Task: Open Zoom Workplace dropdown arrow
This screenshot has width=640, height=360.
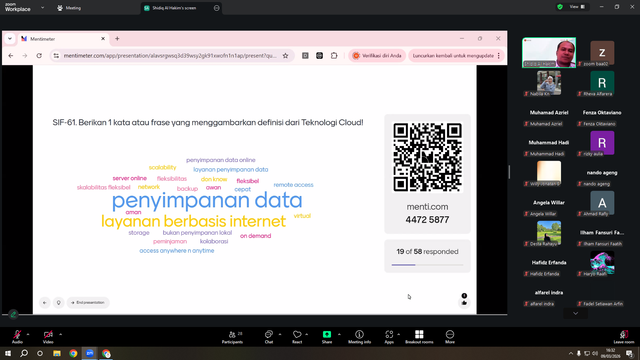Action: 42,8
